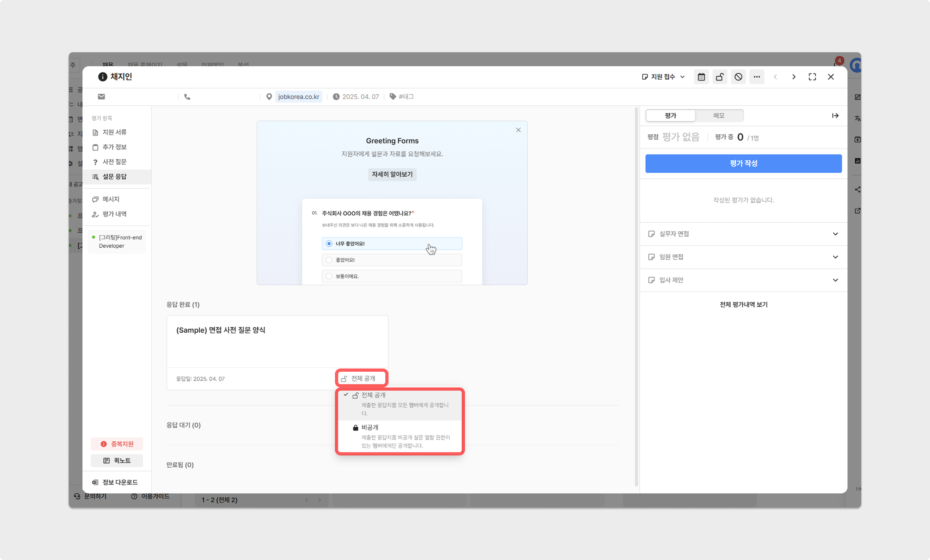930x560 pixels.
Task: Open the 지원 접수 stage dropdown
Action: click(x=663, y=77)
